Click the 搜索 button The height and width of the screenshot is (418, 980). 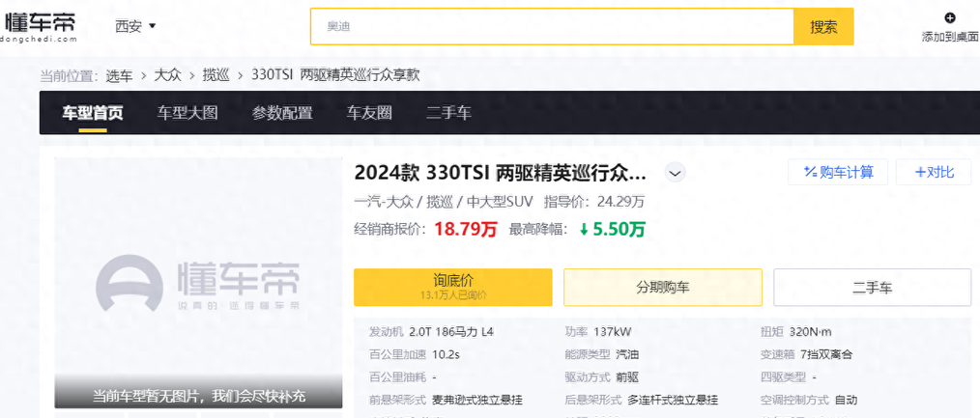(823, 27)
